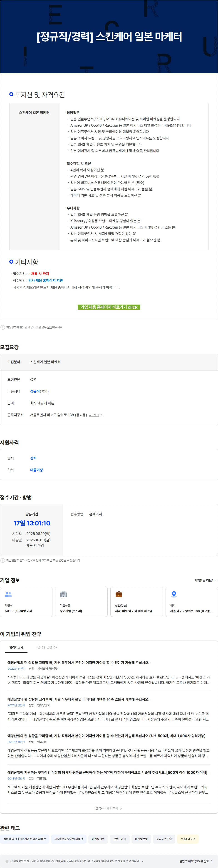This screenshot has width=218, height=868.
Task: Select the 인사이트도출 tag
Action: pos(164,839)
